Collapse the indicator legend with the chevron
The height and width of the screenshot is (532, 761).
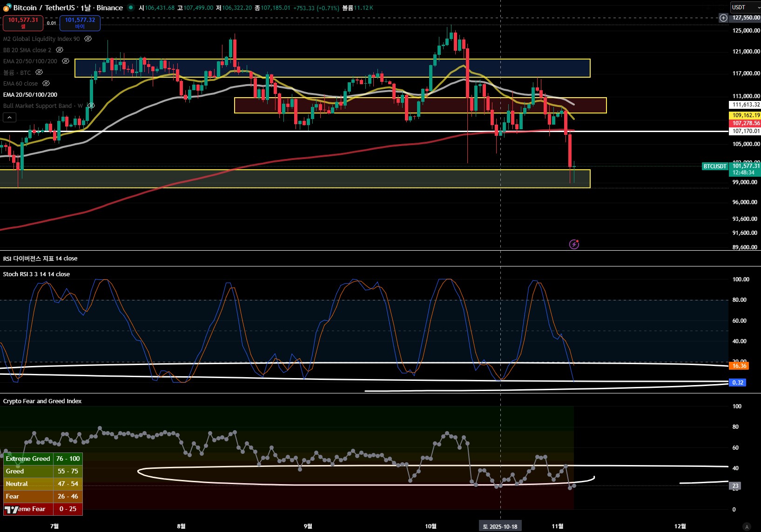[x=9, y=118]
